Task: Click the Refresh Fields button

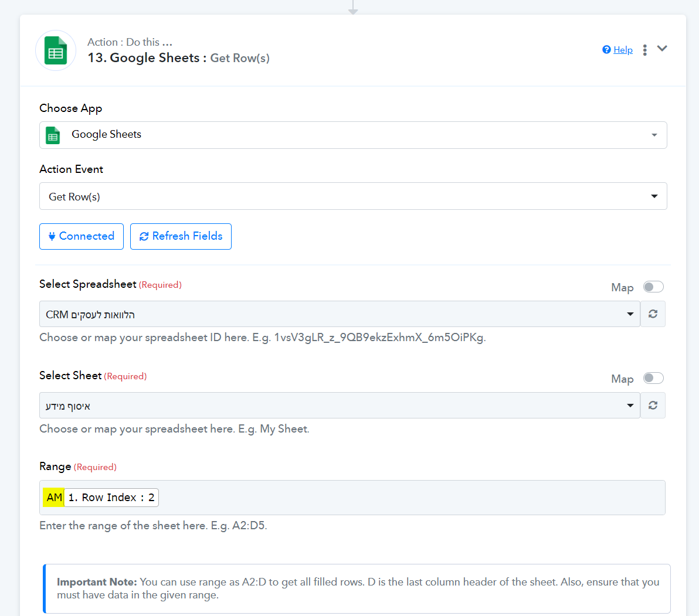Action: pyautogui.click(x=181, y=236)
